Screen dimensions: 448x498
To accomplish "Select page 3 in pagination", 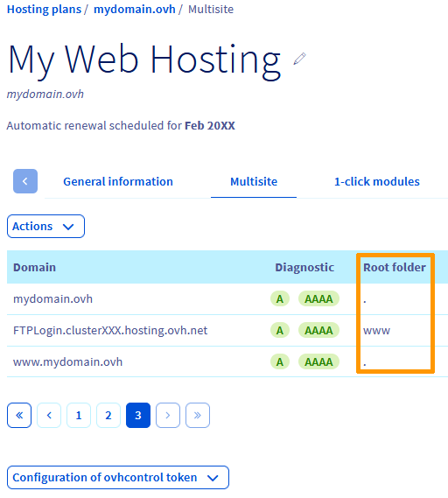I will point(138,415).
